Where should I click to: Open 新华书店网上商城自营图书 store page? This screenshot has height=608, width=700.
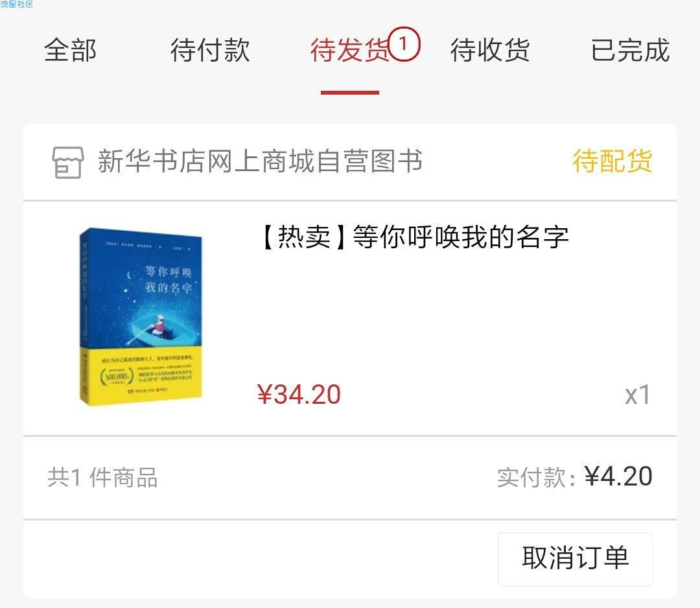pyautogui.click(x=260, y=161)
